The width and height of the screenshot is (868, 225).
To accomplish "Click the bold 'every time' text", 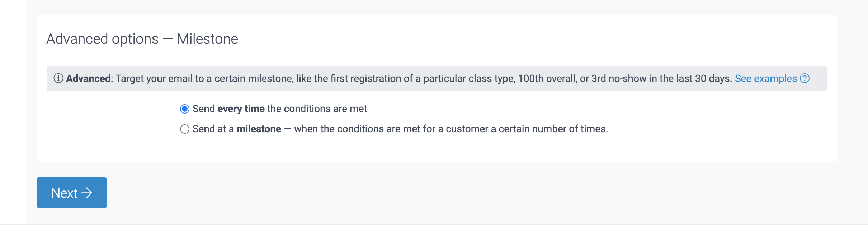I will pos(241,109).
